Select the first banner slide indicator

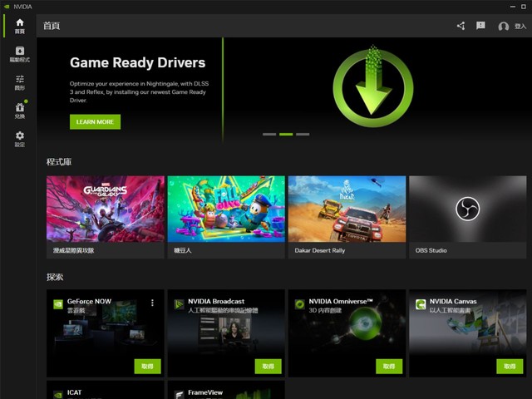click(x=269, y=135)
